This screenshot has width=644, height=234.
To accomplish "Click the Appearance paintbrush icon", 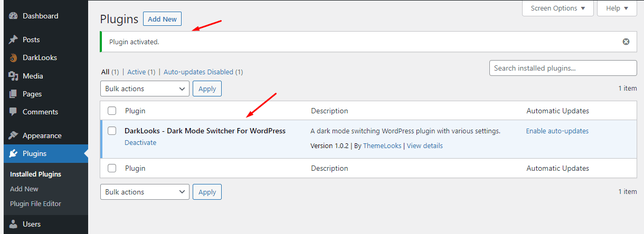I will point(14,135).
